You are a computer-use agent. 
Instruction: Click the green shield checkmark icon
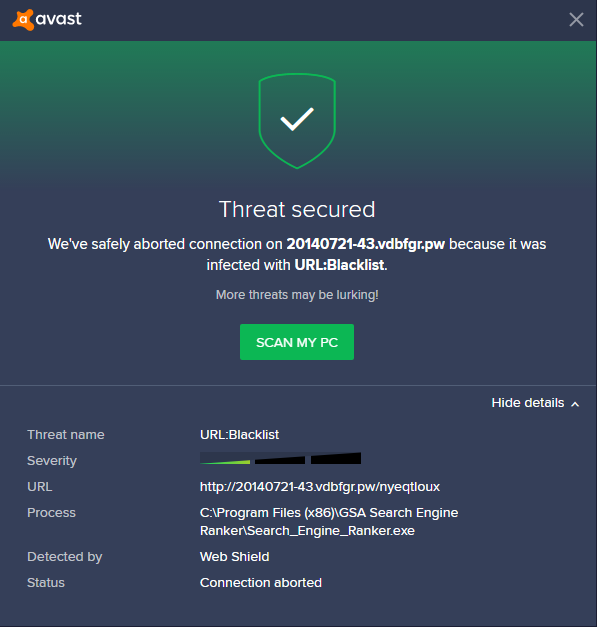click(297, 121)
